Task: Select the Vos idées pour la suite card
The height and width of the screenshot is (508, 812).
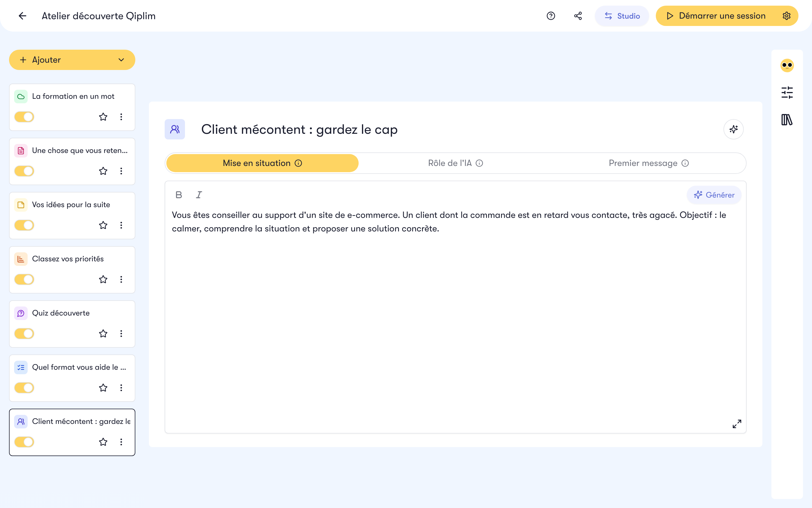Action: point(72,215)
